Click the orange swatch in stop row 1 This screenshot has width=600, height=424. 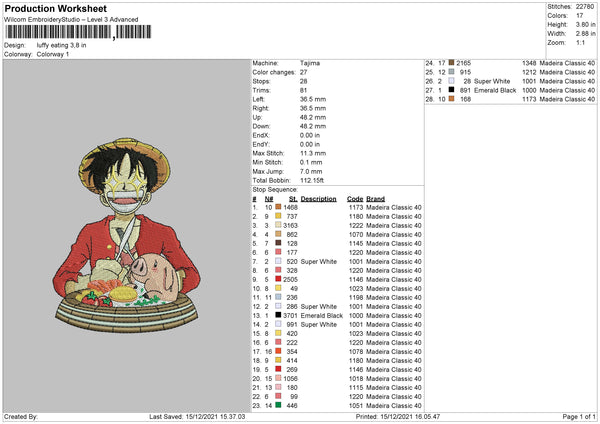click(278, 207)
